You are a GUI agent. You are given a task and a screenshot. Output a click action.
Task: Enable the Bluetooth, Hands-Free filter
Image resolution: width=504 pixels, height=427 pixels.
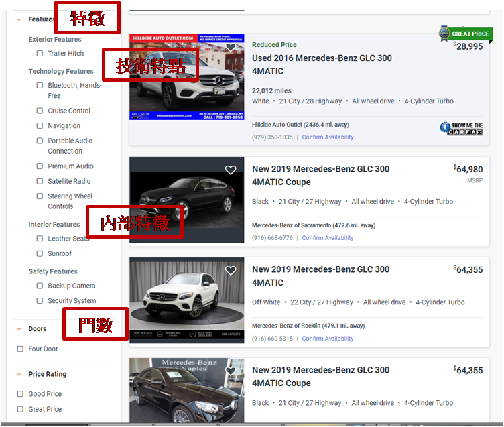[x=40, y=86]
